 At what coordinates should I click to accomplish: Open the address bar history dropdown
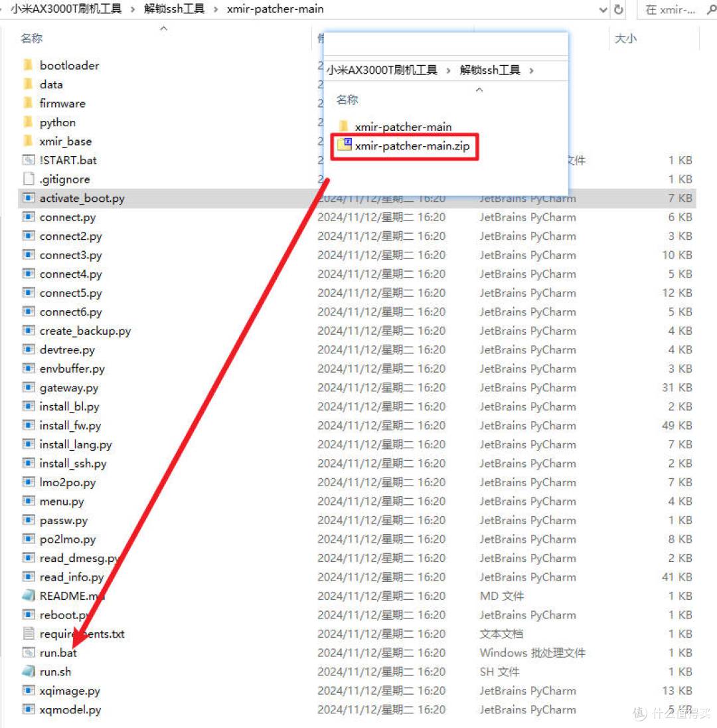coord(603,9)
